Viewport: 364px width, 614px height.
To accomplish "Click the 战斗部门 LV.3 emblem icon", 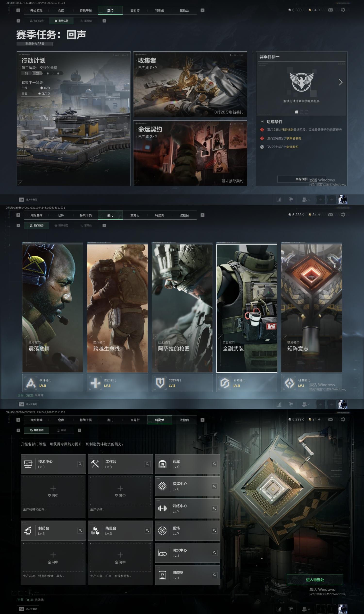I will point(31,383).
